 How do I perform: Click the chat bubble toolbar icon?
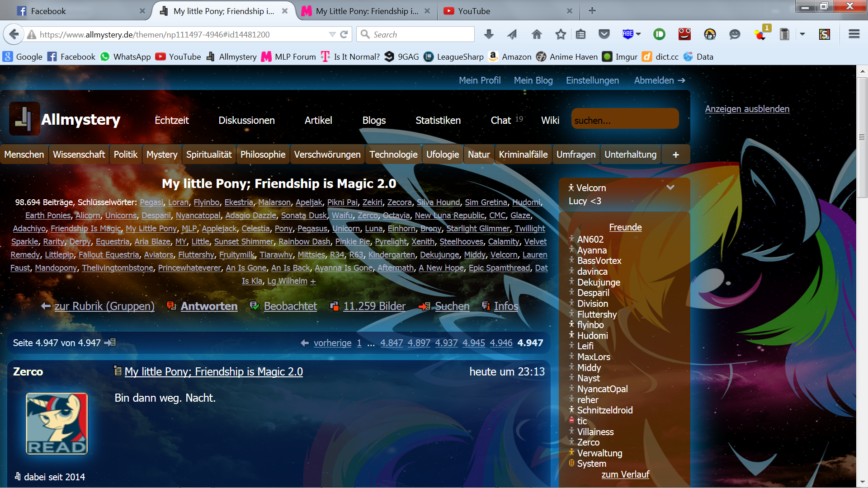(735, 34)
